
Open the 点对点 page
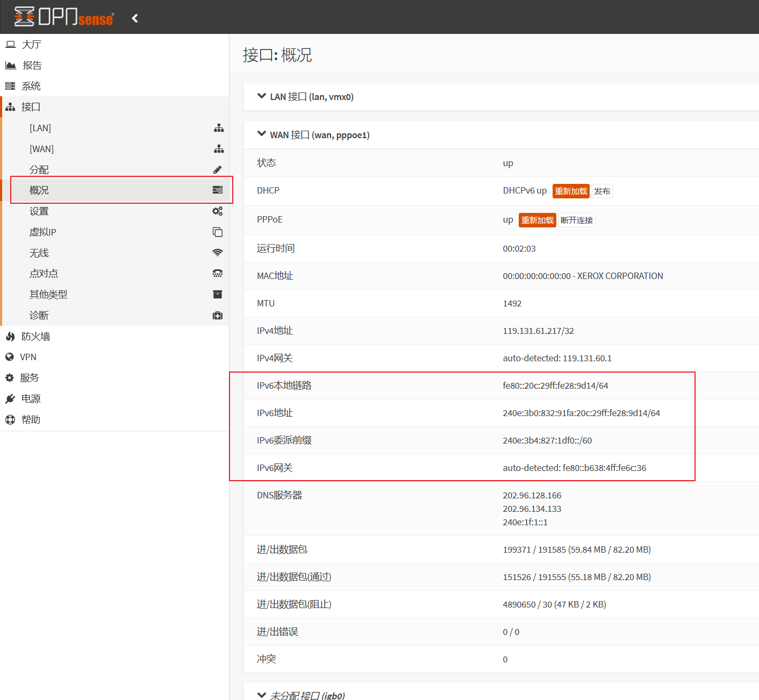click(x=116, y=274)
